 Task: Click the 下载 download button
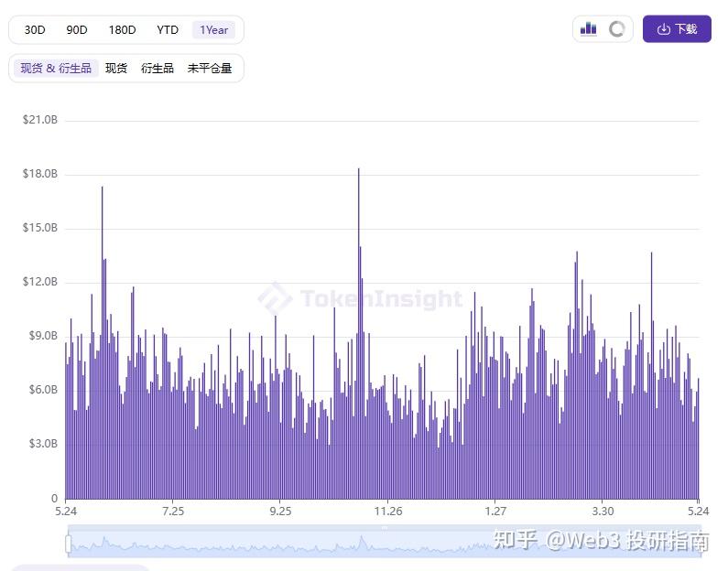click(677, 28)
